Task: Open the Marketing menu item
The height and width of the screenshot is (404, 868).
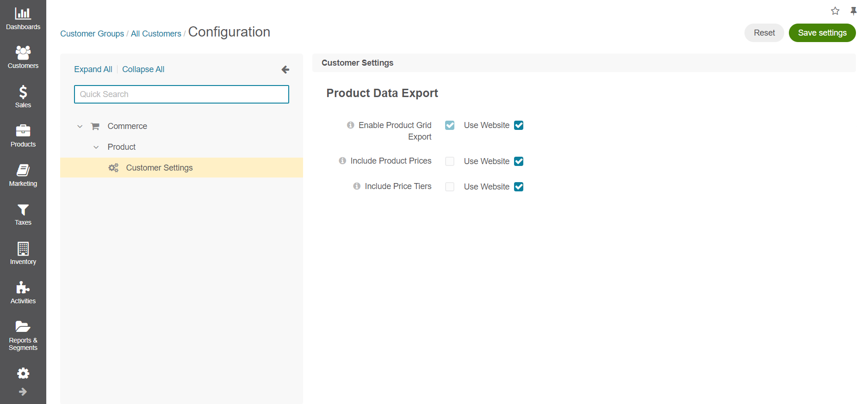Action: (23, 176)
